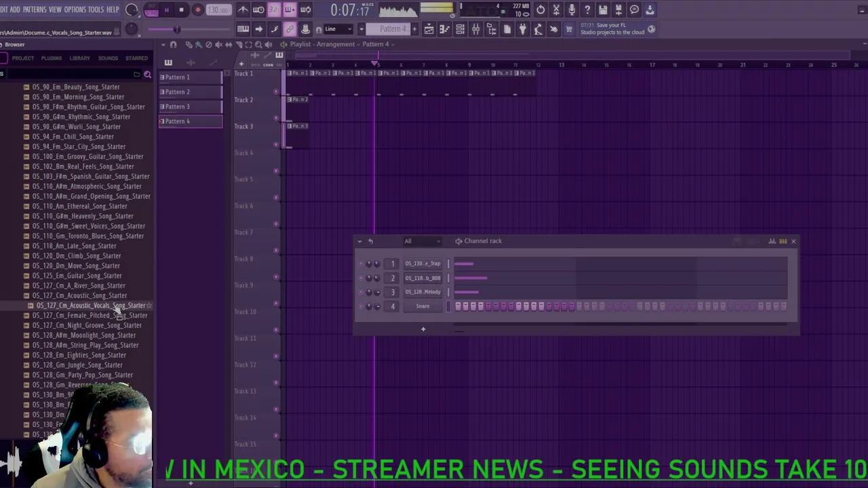
Task: Add a new channel with the plus button
Action: (423, 329)
